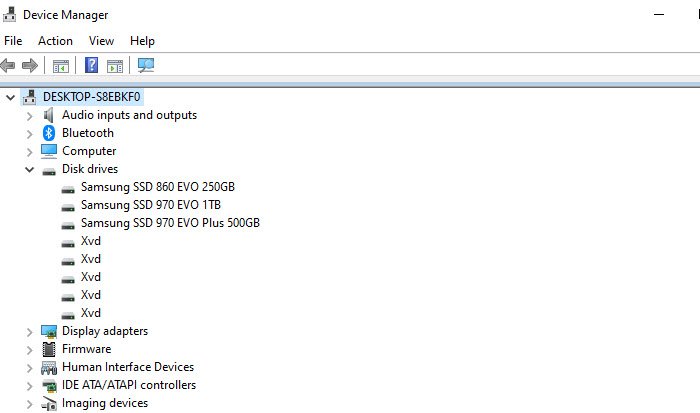Expand the Human Interface Devices node
Viewport: 700px width, 413px height.
(29, 367)
